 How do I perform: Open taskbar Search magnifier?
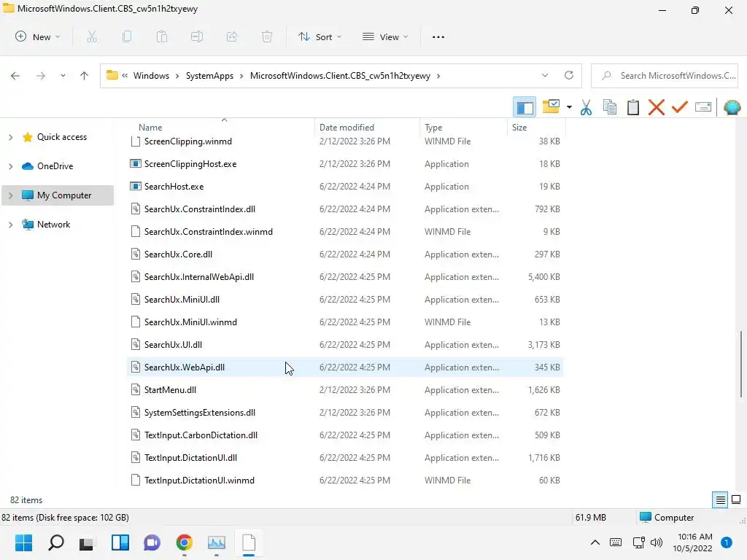tap(55, 542)
